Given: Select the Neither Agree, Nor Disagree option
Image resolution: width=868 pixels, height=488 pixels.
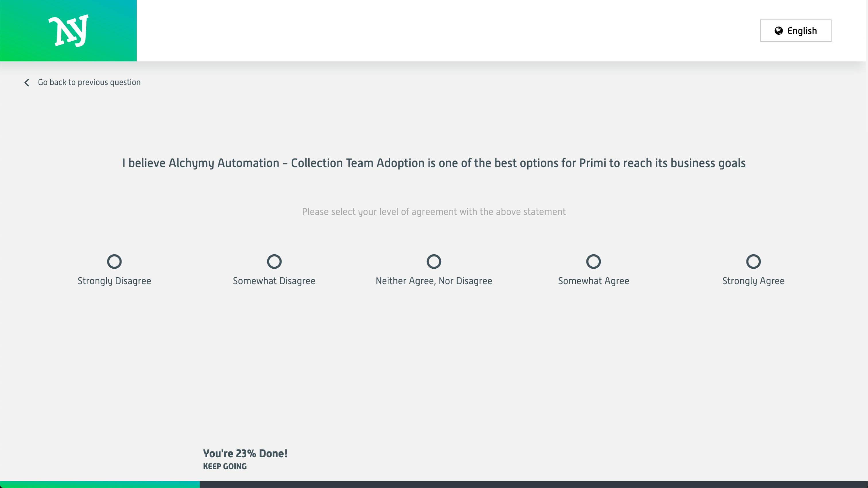Looking at the screenshot, I should tap(434, 262).
